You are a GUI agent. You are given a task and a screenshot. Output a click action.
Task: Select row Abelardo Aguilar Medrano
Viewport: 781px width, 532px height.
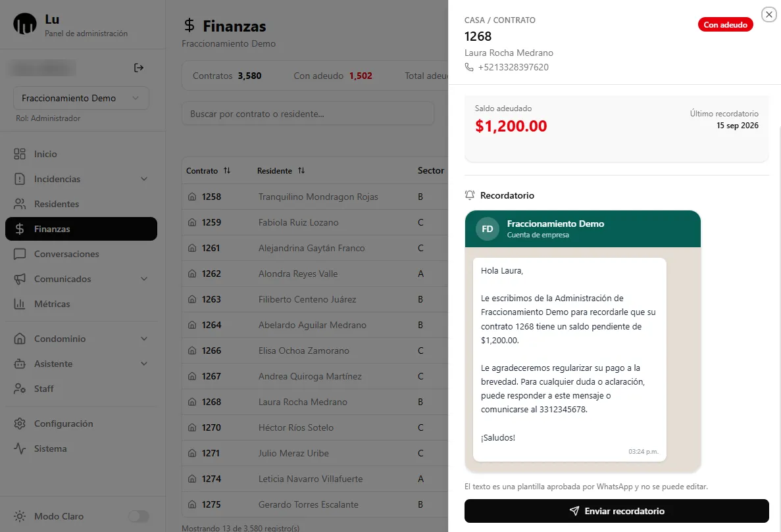[315, 325]
